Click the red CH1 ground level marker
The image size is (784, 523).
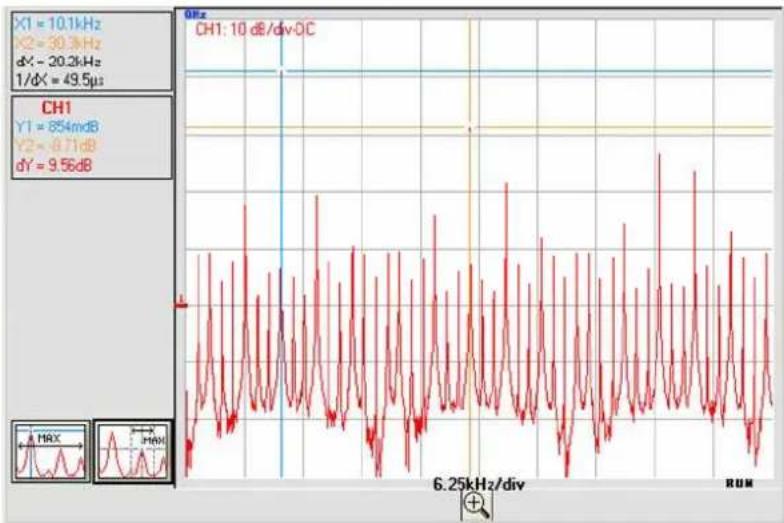pos(182,303)
